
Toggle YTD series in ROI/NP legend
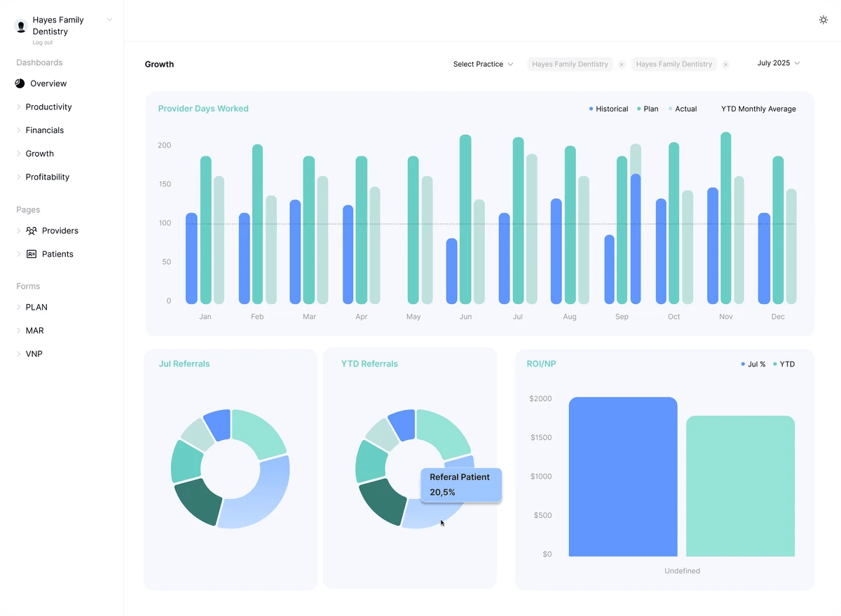click(x=784, y=364)
